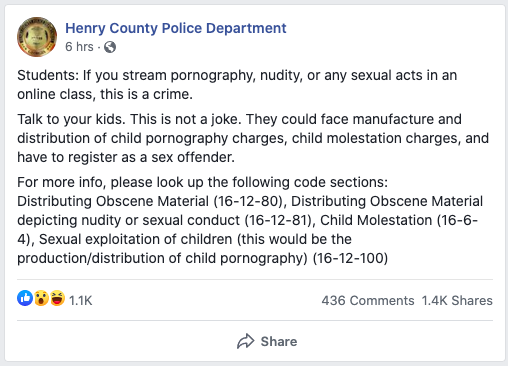508x366 pixels.
Task: Click the Talk to your kids paragraph
Action: (x=253, y=138)
